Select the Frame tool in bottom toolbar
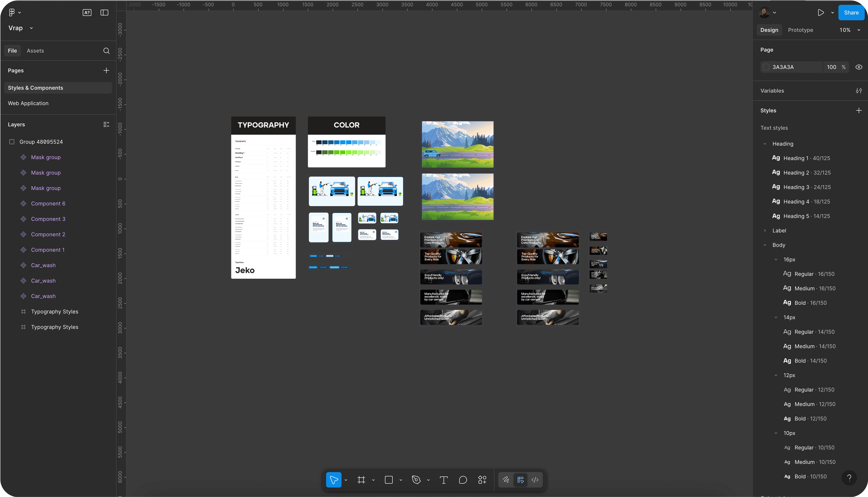Screen dimensions: 868x497 (361, 480)
